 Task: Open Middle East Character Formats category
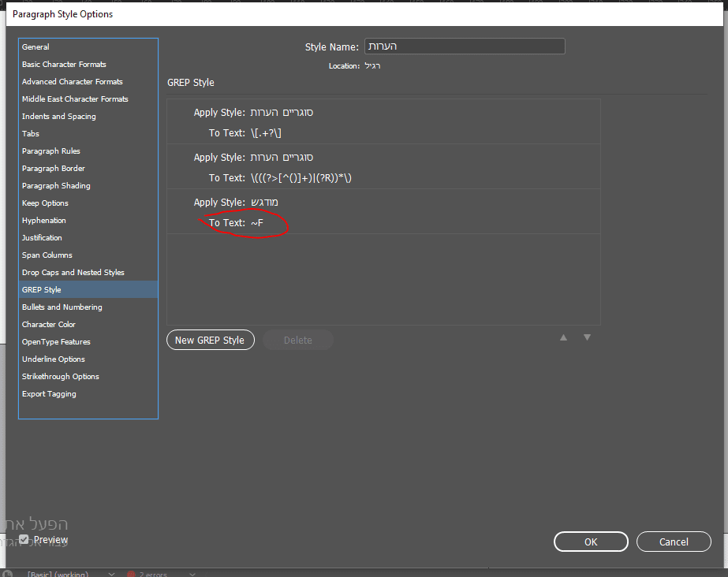(88, 99)
